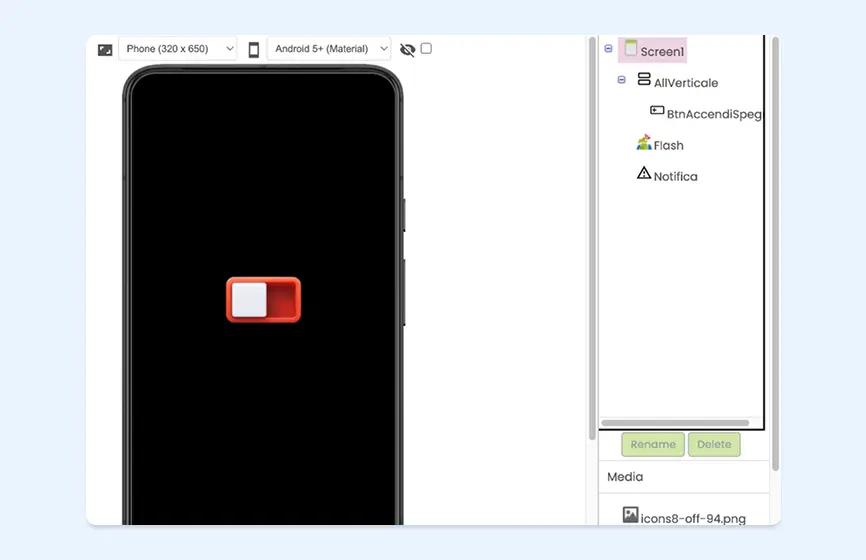The width and height of the screenshot is (866, 560).
Task: Open the Android 5+ (Material) dropdown
Action: click(x=329, y=49)
